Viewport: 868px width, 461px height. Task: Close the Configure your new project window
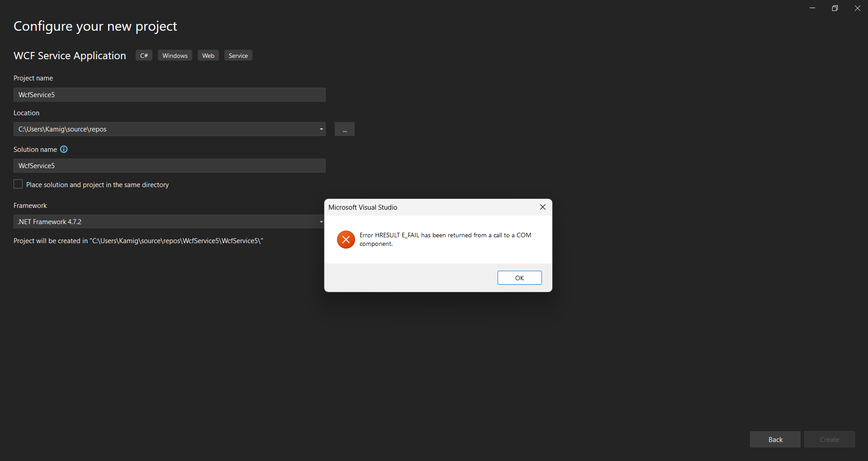(858, 8)
